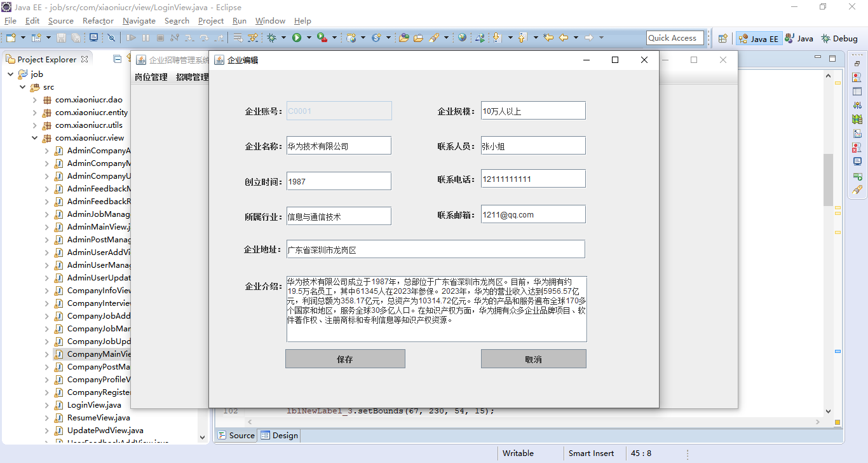
Task: Expand the com.xiaoniucr.dao package
Action: 35,99
